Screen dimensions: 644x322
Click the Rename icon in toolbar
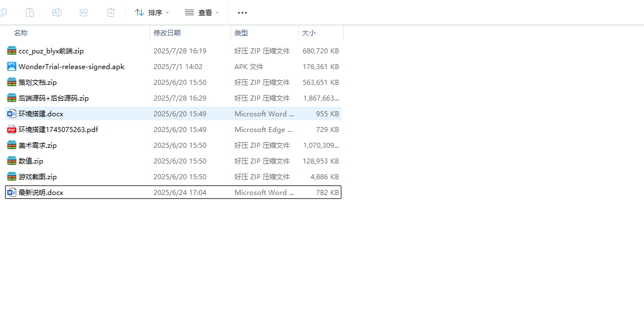coord(57,12)
